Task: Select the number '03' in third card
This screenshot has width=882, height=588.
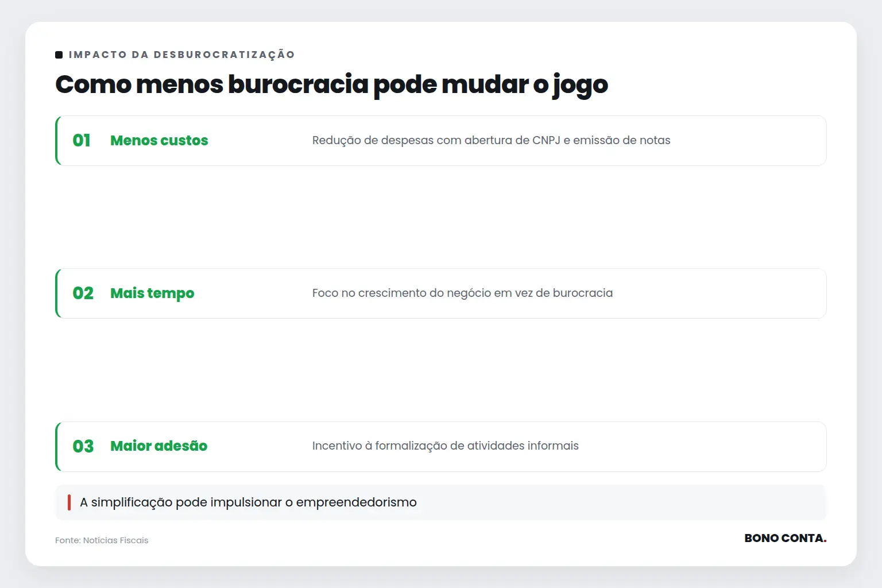Action: (x=83, y=446)
